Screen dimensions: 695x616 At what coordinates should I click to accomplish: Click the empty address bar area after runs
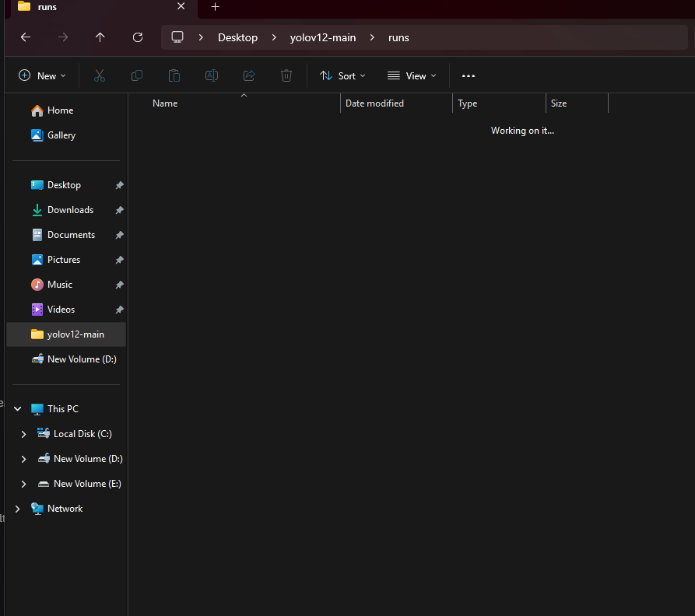coord(549,37)
